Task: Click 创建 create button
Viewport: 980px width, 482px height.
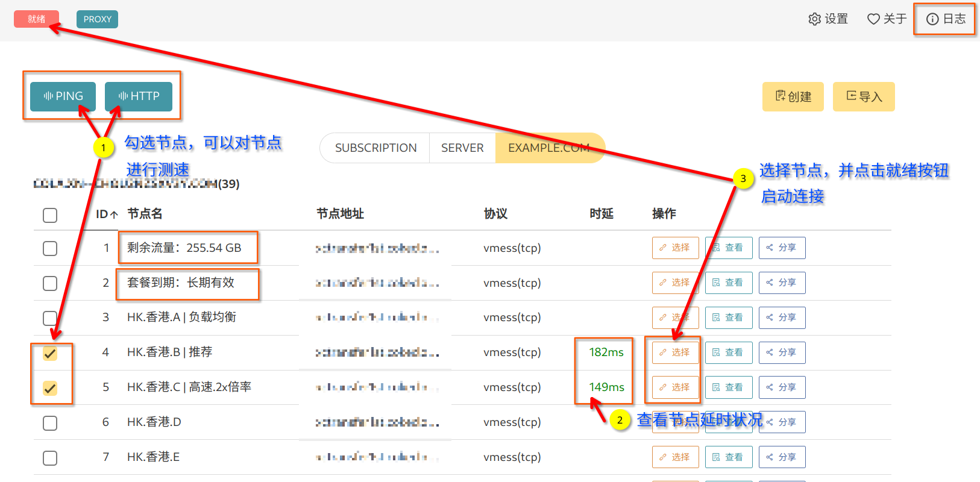Action: point(793,96)
